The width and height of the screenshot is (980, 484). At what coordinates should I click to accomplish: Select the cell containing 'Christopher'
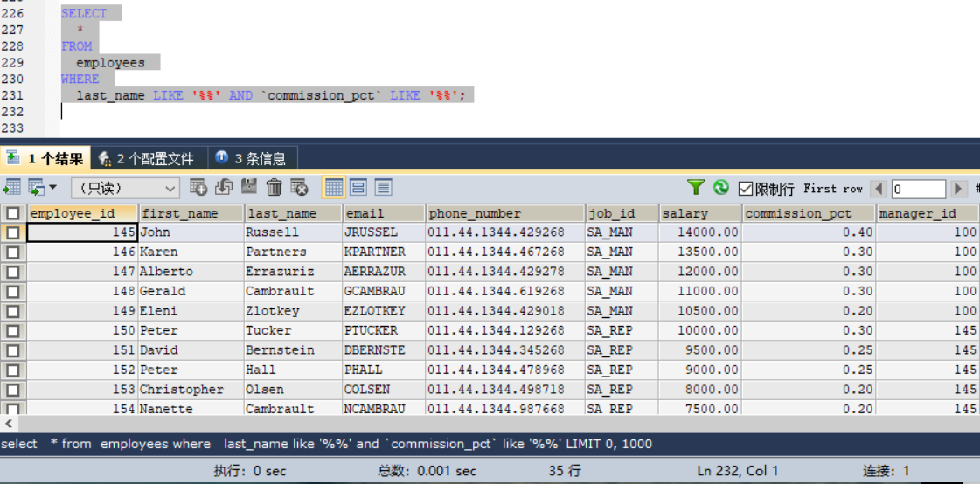coord(191,390)
